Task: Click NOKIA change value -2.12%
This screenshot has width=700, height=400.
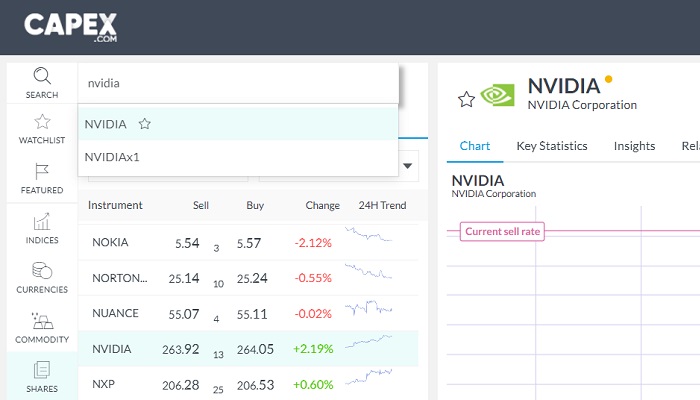Action: (x=313, y=243)
